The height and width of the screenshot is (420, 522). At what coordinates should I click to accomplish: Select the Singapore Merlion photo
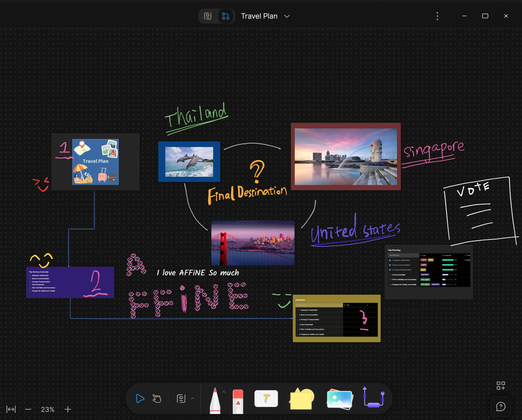pos(346,156)
